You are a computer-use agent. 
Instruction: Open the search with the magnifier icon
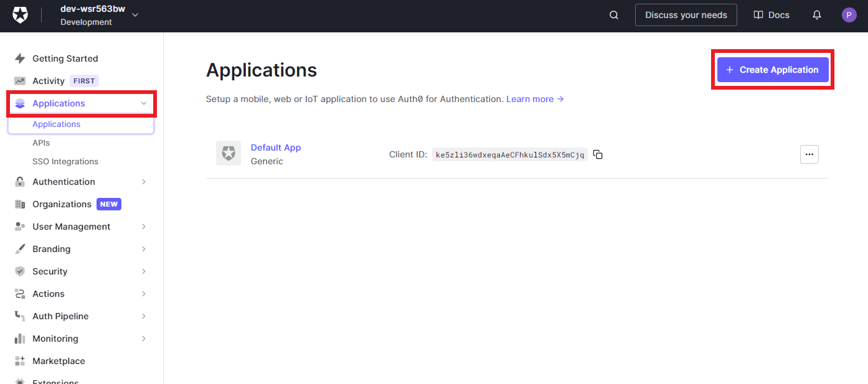(x=613, y=14)
